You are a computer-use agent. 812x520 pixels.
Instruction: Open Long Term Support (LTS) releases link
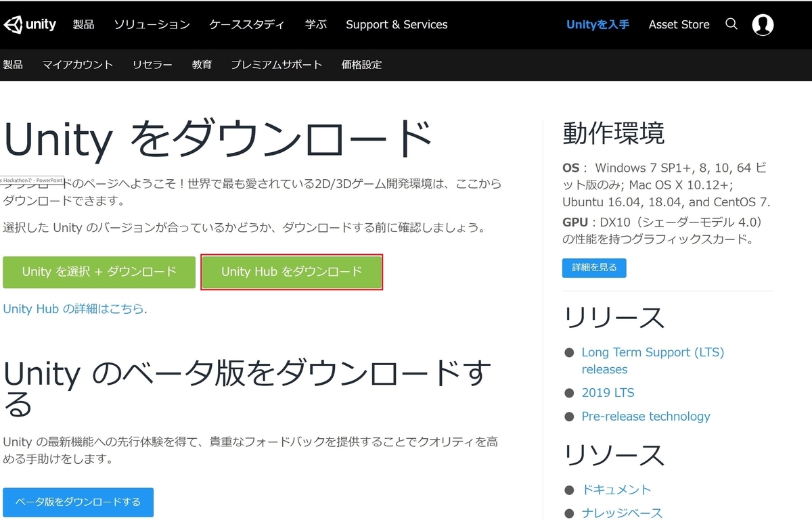pos(652,361)
